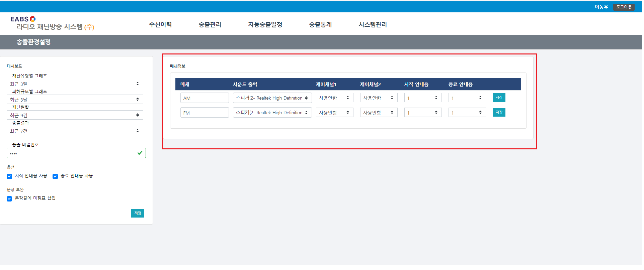Save the AM media row
This screenshot has width=644, height=270.
coord(499,98)
